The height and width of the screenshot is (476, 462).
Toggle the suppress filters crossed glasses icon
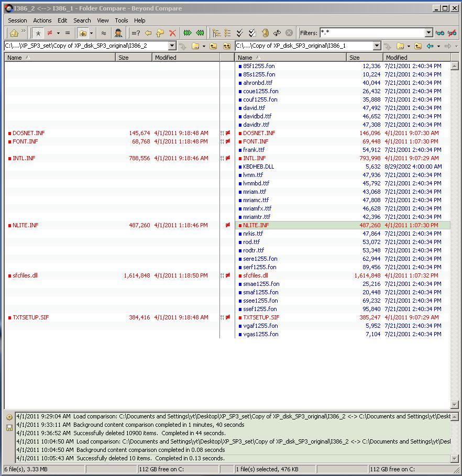coord(452,33)
